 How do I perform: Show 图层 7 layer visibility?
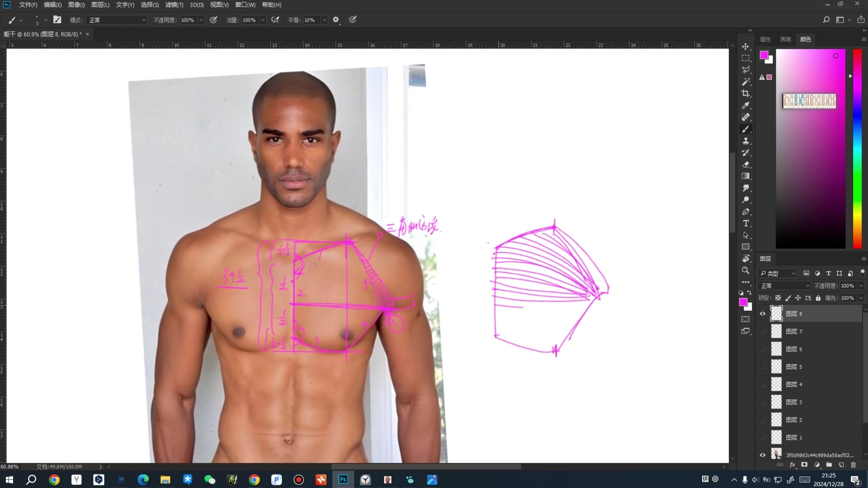point(763,331)
